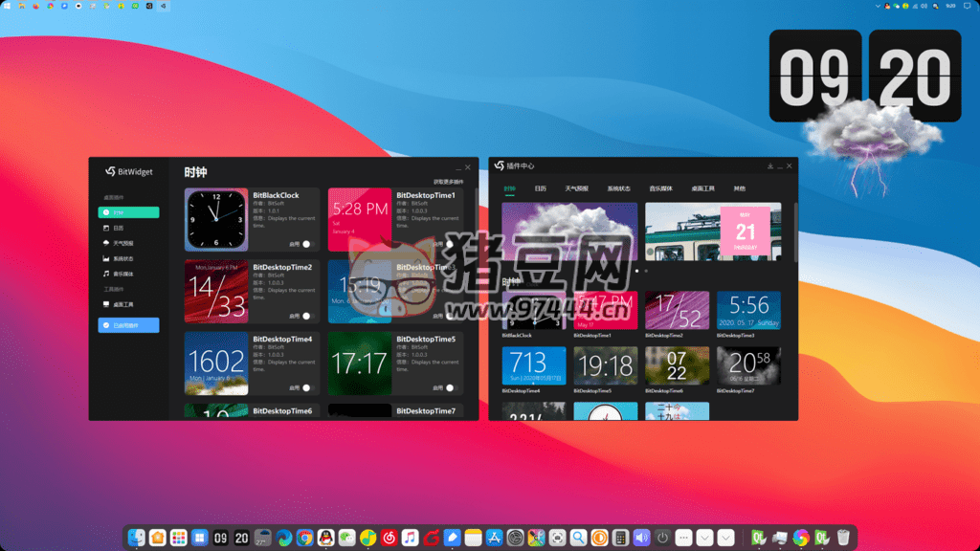Viewport: 980px width, 551px height.
Task: Open Trash icon in the dock
Action: pyautogui.click(x=843, y=538)
